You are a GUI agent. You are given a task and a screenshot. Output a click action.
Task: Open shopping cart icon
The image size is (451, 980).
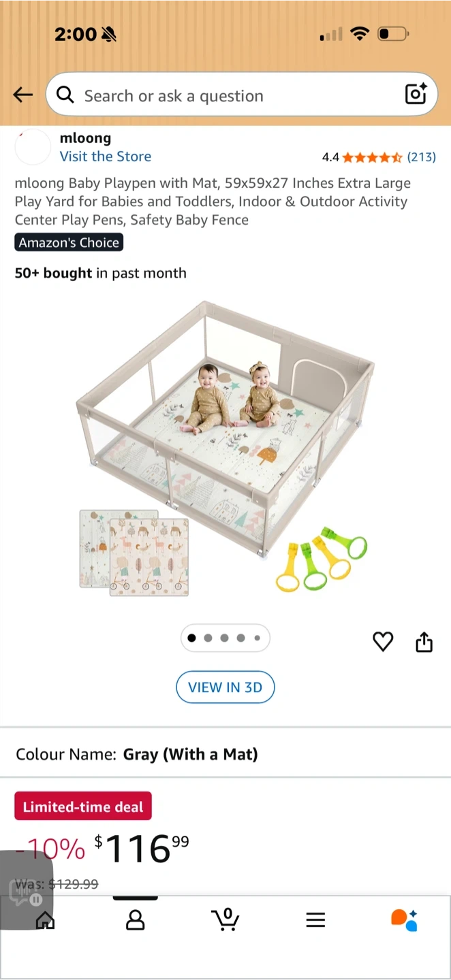(226, 919)
